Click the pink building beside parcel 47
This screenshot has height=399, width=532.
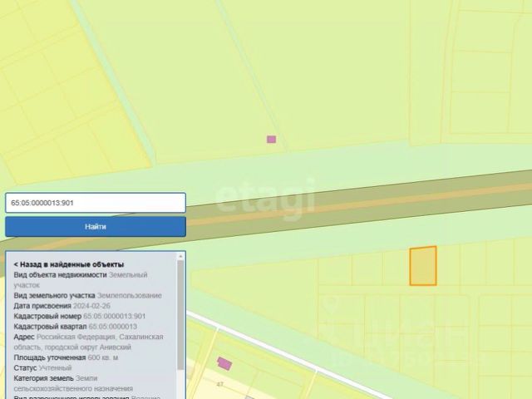[224, 363]
